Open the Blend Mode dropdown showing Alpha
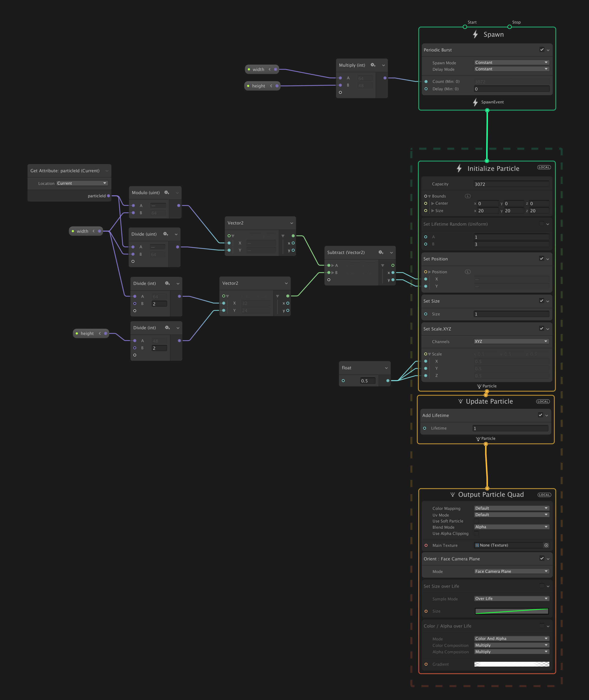Screen dimensions: 589x700 coord(512,527)
